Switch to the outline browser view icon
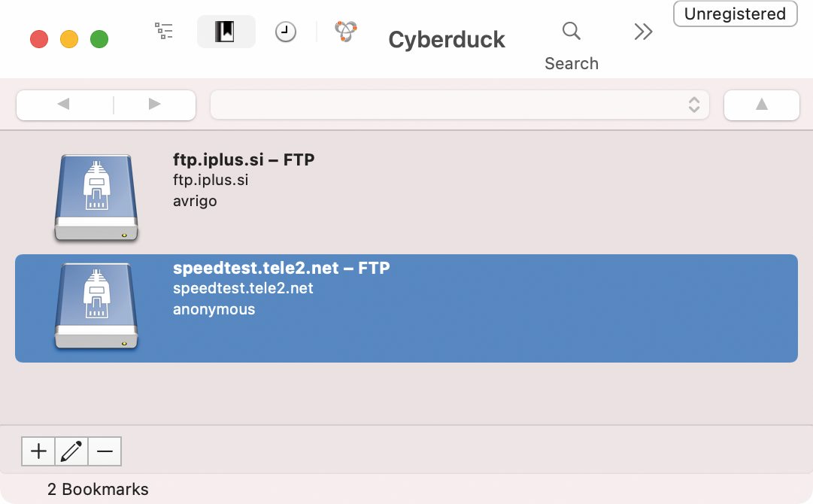Screen dimensions: 813x504 (x=164, y=31)
